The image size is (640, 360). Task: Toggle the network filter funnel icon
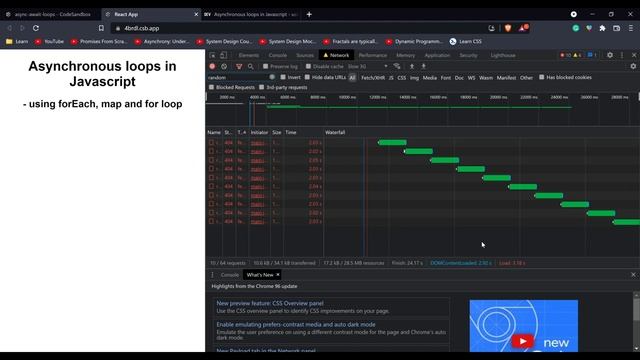tap(239, 66)
